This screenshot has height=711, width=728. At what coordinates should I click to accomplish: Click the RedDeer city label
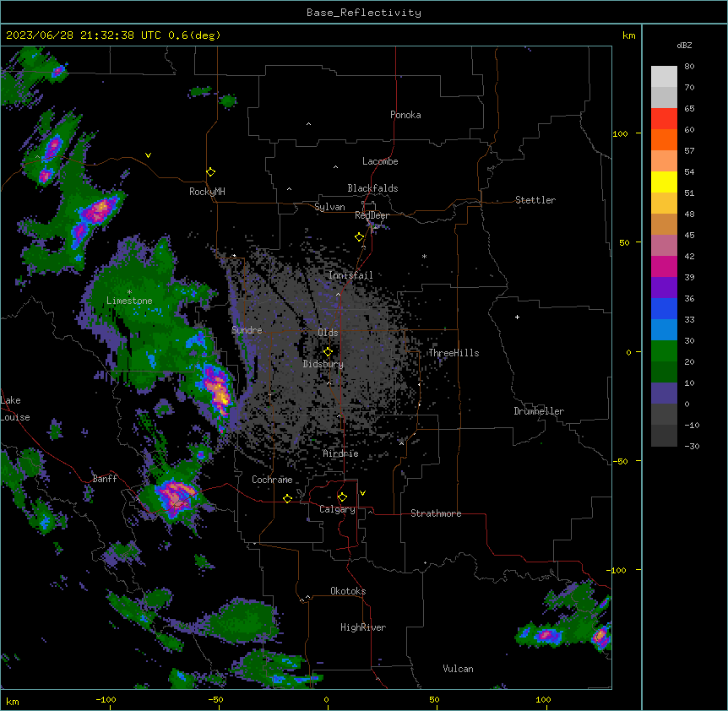tap(372, 215)
